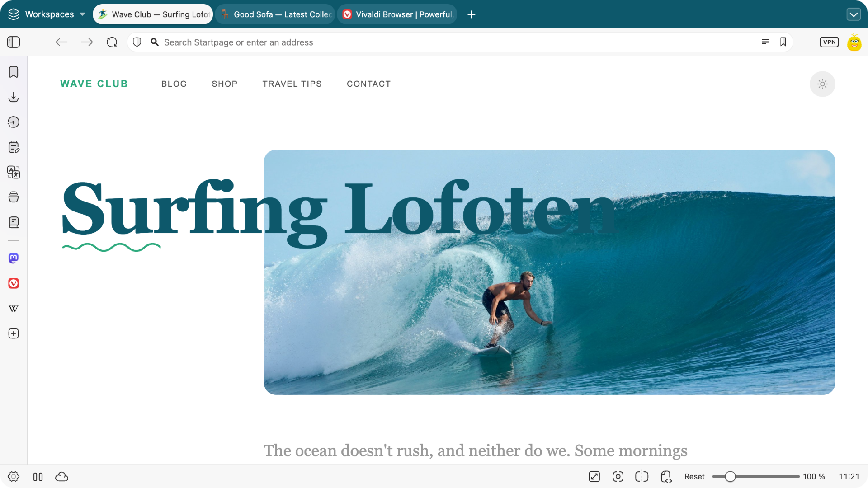
Task: Switch to the Vivaldi Browser tab
Action: click(397, 14)
